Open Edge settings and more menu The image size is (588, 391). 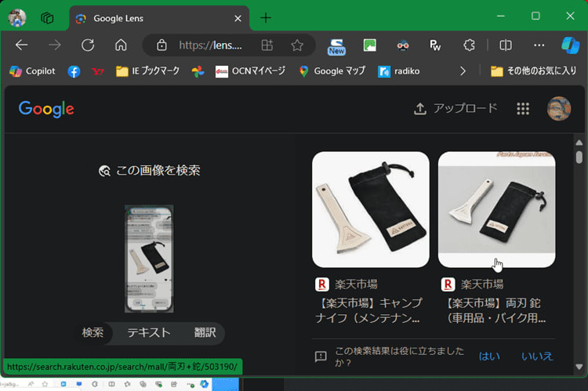click(539, 45)
